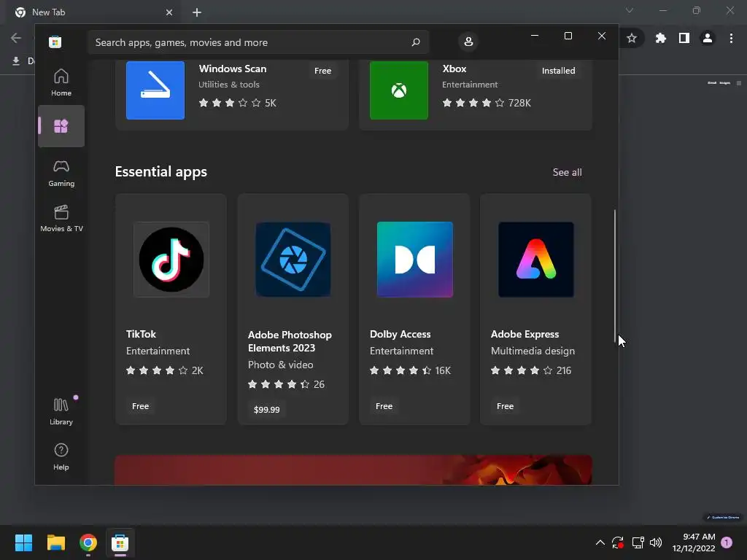
Task: Click the Free button on Dolby Access
Action: [x=384, y=406]
